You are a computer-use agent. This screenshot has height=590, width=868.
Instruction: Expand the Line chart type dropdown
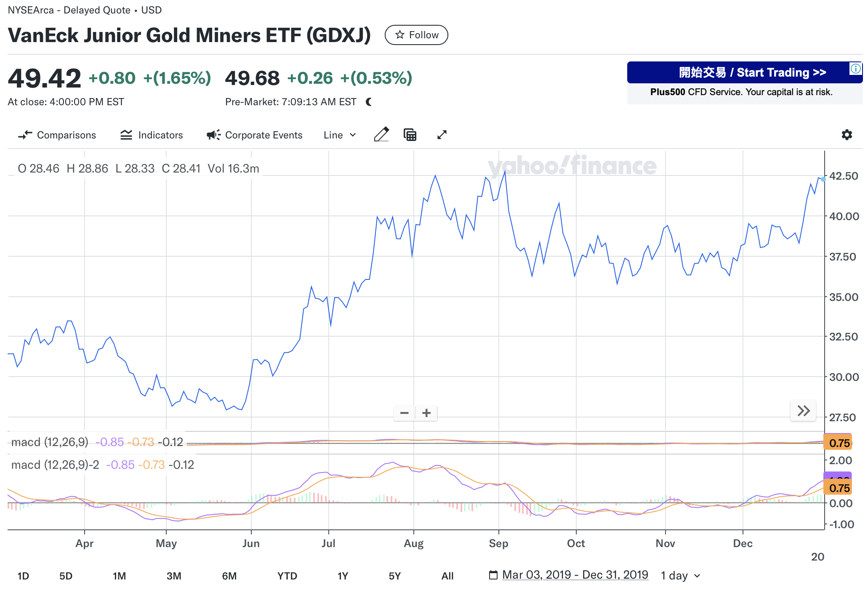click(x=340, y=135)
